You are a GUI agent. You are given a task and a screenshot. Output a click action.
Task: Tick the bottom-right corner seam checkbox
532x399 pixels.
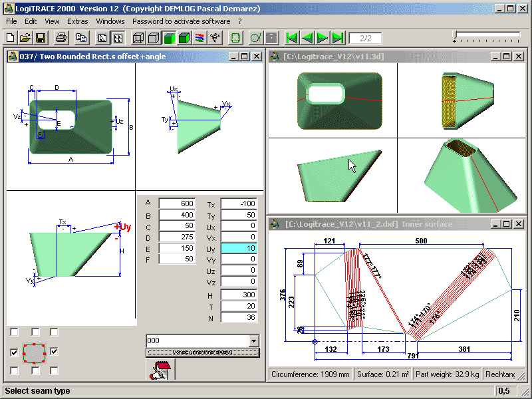pos(54,371)
